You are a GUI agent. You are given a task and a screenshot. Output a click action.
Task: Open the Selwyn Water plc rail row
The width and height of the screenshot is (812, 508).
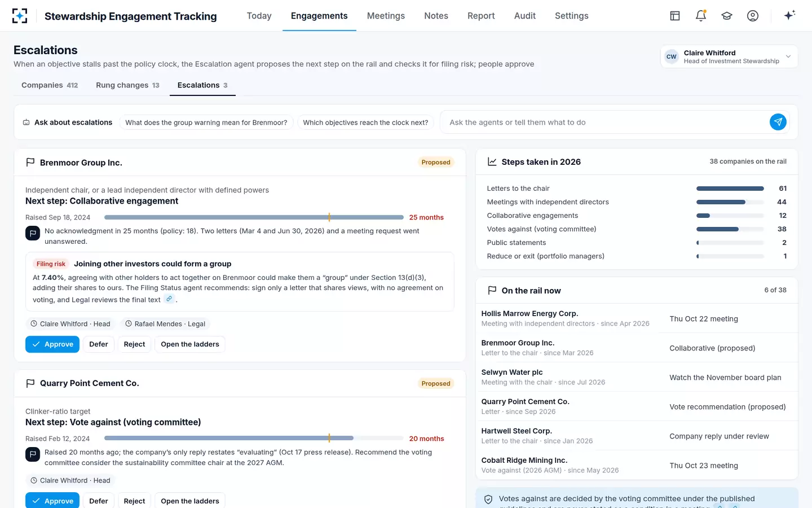tap(637, 377)
